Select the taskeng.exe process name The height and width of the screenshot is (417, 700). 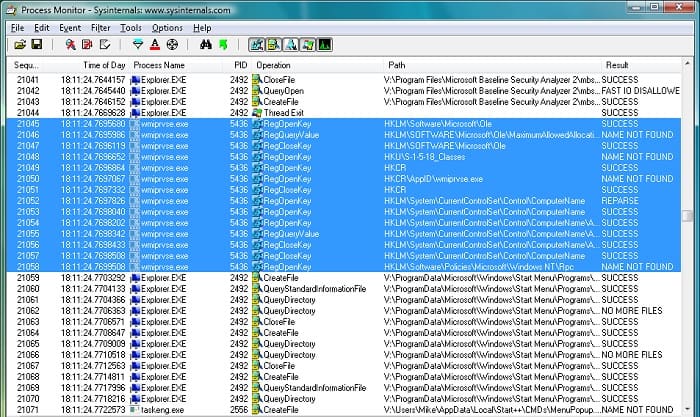[162, 410]
